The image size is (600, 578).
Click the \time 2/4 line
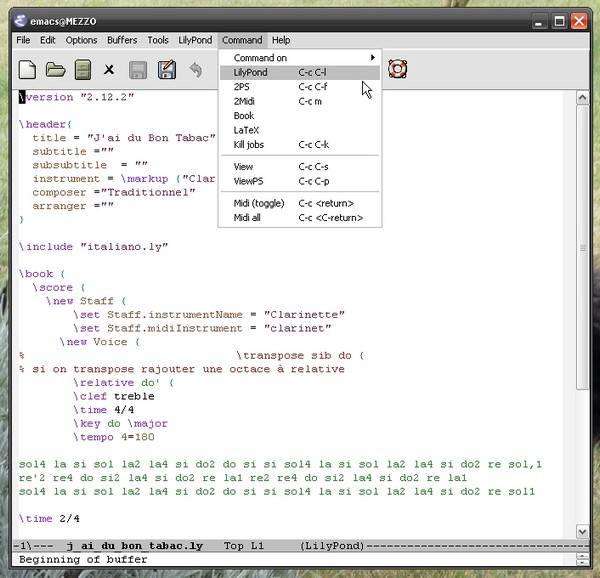[49, 519]
